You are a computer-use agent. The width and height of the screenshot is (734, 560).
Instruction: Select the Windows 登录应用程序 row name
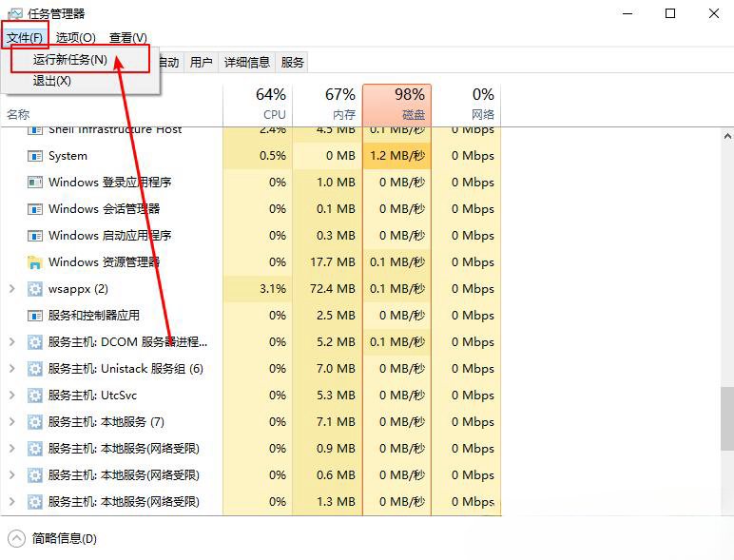click(x=110, y=183)
